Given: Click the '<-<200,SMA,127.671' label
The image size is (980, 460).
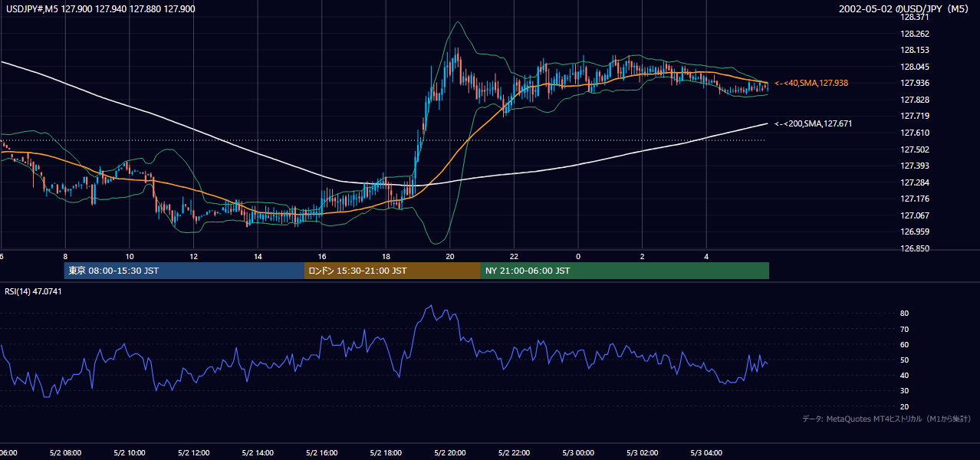Looking at the screenshot, I should pyautogui.click(x=814, y=123).
